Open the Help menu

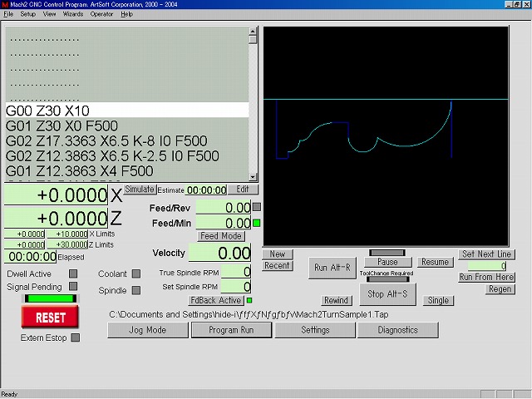[x=126, y=14]
